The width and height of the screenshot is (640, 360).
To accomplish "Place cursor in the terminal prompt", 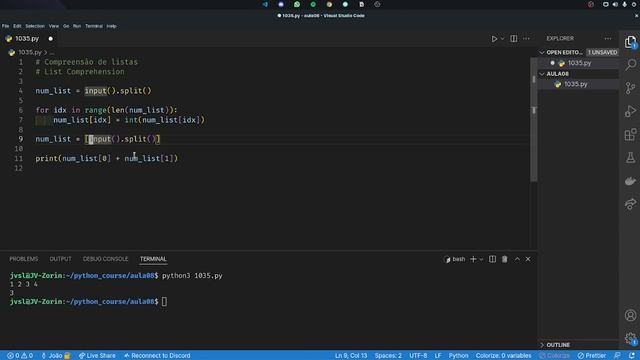I will point(164,302).
